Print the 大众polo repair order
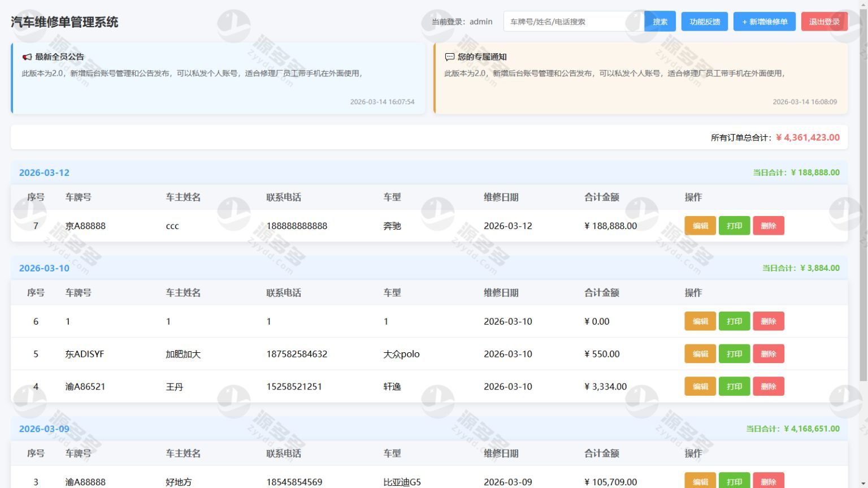Viewport: 868px width, 488px height. [734, 353]
